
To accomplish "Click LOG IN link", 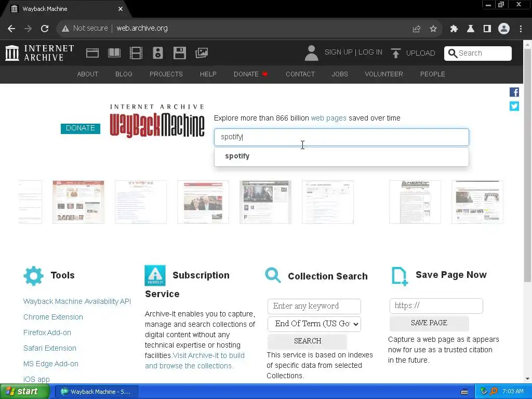I will pyautogui.click(x=370, y=52).
